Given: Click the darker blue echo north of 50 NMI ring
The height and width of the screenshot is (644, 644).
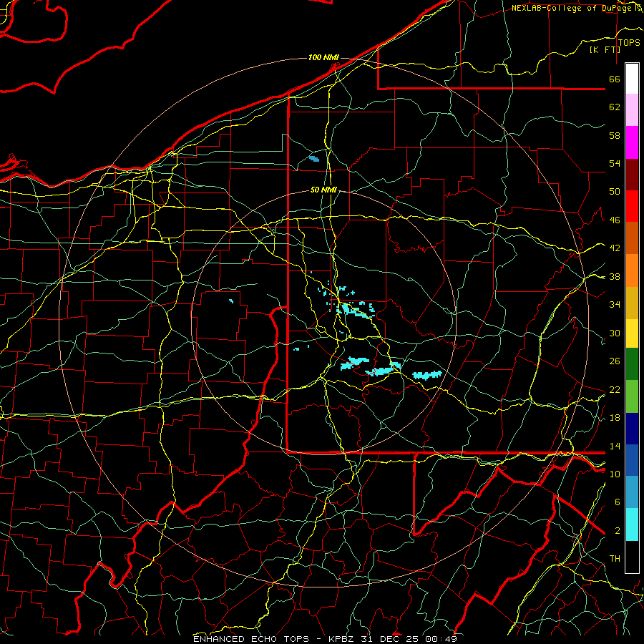Looking at the screenshot, I should point(314,159).
